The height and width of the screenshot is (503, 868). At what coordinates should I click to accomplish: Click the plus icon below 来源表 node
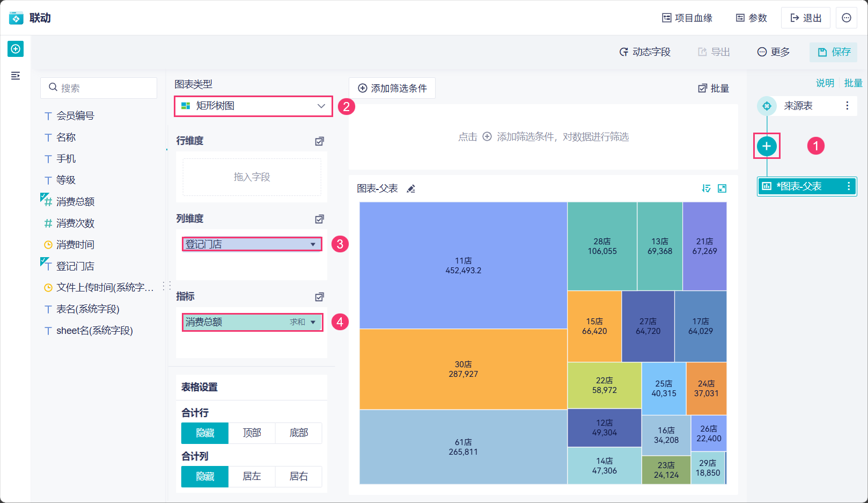coord(767,146)
